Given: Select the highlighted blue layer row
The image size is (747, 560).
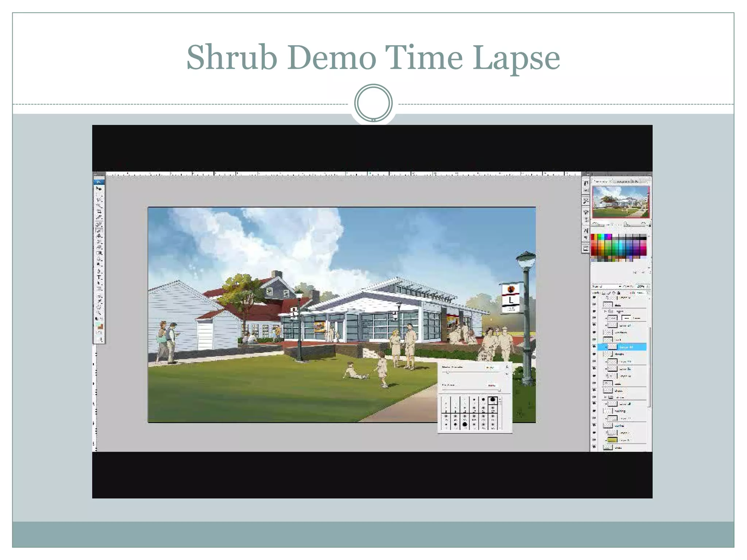Looking at the screenshot, I should pos(622,347).
